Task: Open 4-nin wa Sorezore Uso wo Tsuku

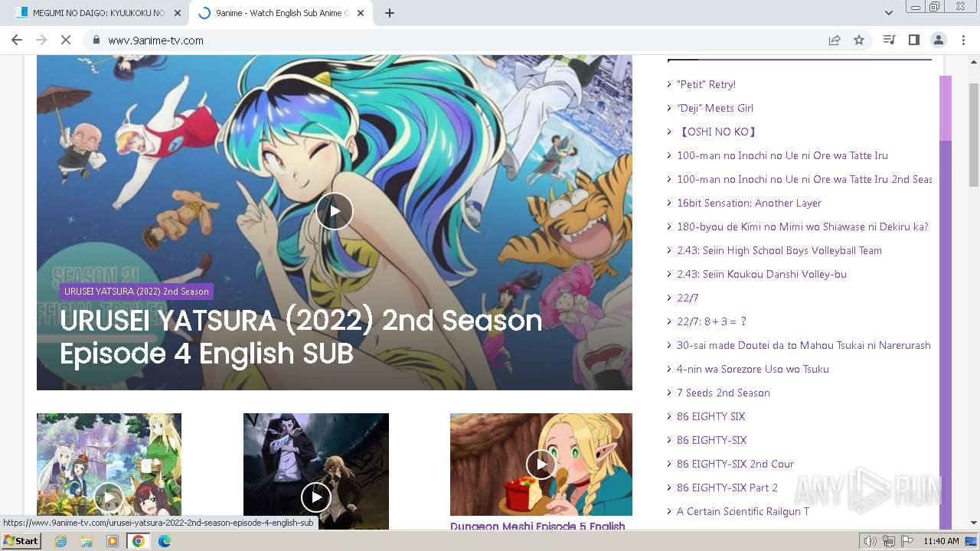Action: (x=753, y=369)
